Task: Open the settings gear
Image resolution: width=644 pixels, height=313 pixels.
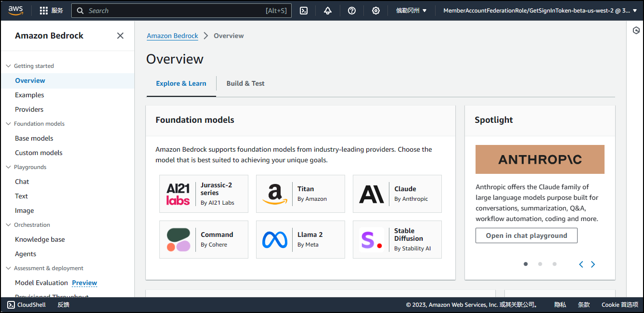Action: click(376, 11)
